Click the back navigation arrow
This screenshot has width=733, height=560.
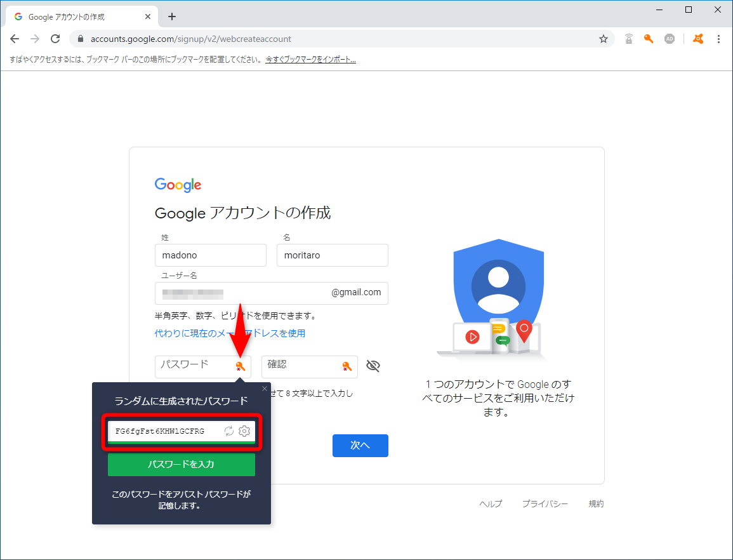(x=15, y=39)
